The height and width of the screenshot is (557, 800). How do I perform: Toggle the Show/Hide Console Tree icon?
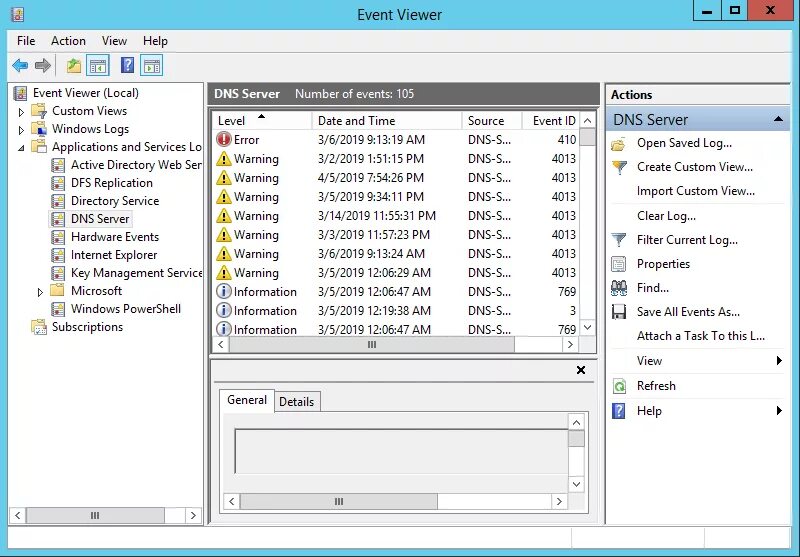click(x=97, y=65)
